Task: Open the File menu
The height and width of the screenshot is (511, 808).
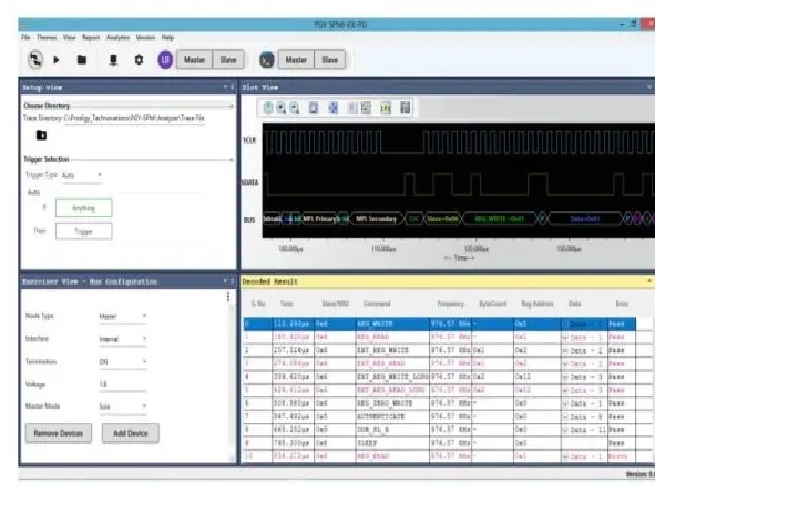Action: click(x=25, y=38)
